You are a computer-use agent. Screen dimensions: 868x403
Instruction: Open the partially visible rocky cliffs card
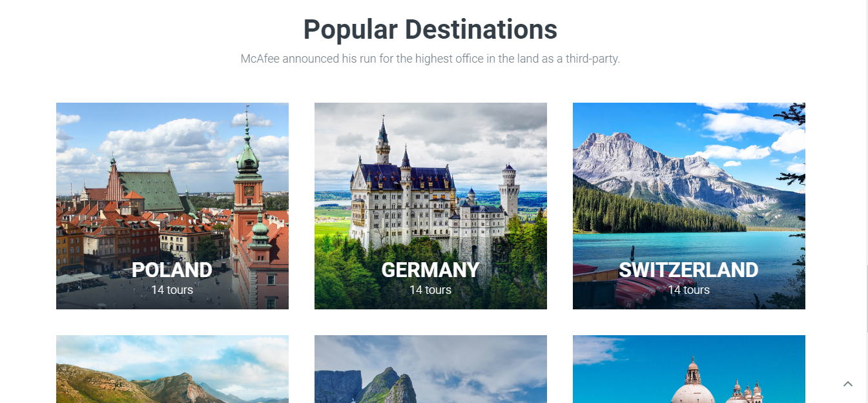tap(431, 369)
